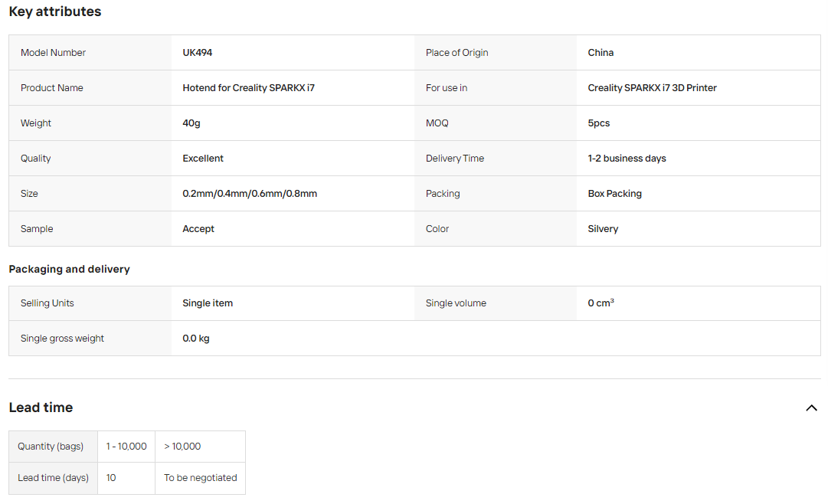Screen dimensions: 828x504
Task: Click the 'Place of Origin' label
Action: point(457,52)
